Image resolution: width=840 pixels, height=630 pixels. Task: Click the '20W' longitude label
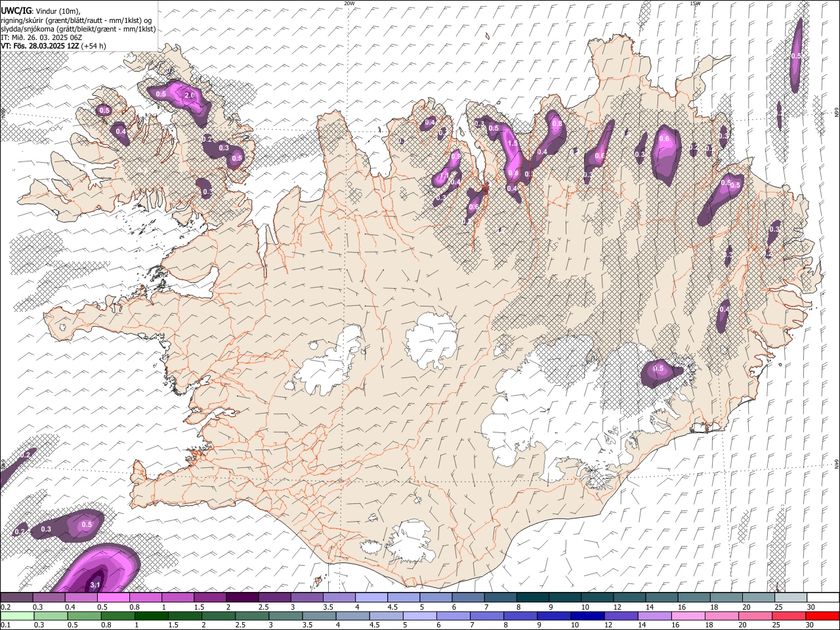[349, 3]
